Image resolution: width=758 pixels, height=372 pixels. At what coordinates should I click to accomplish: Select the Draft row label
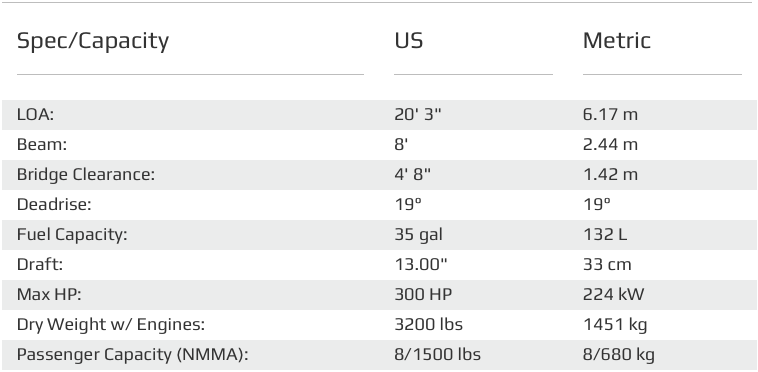click(40, 265)
